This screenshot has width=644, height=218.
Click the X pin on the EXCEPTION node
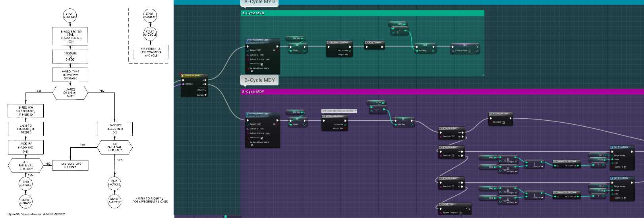469,208
